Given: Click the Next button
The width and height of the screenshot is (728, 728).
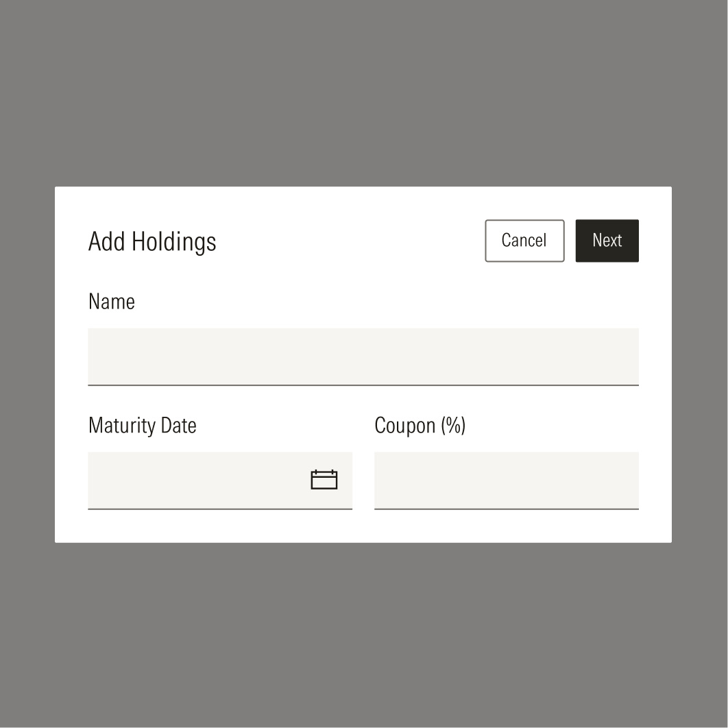Looking at the screenshot, I should click(607, 241).
